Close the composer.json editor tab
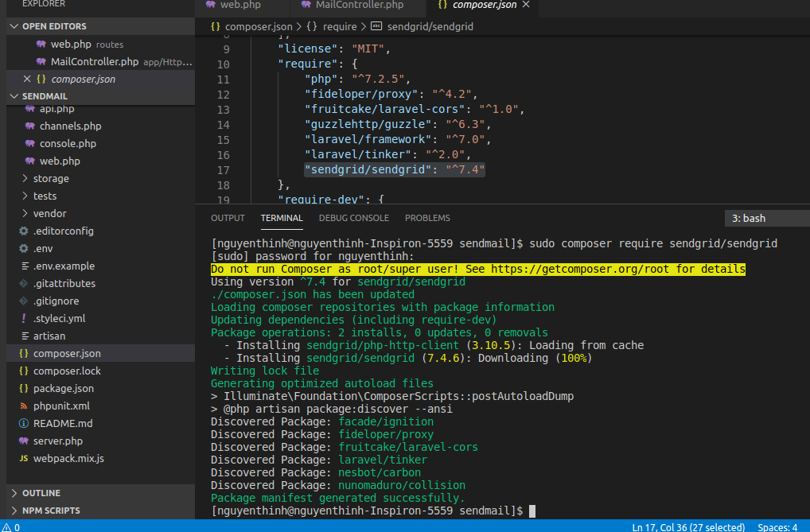The image size is (810, 532). [525, 5]
